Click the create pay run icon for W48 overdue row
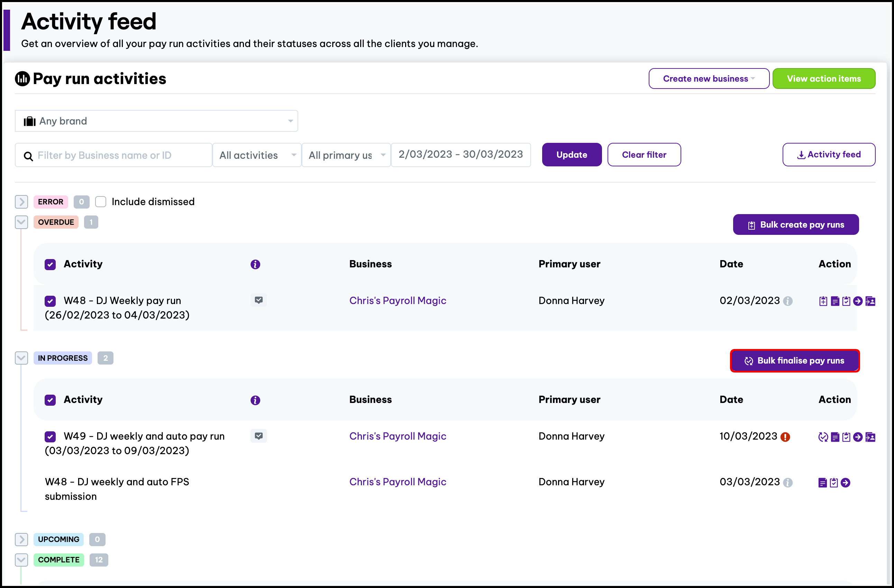 [x=823, y=301]
